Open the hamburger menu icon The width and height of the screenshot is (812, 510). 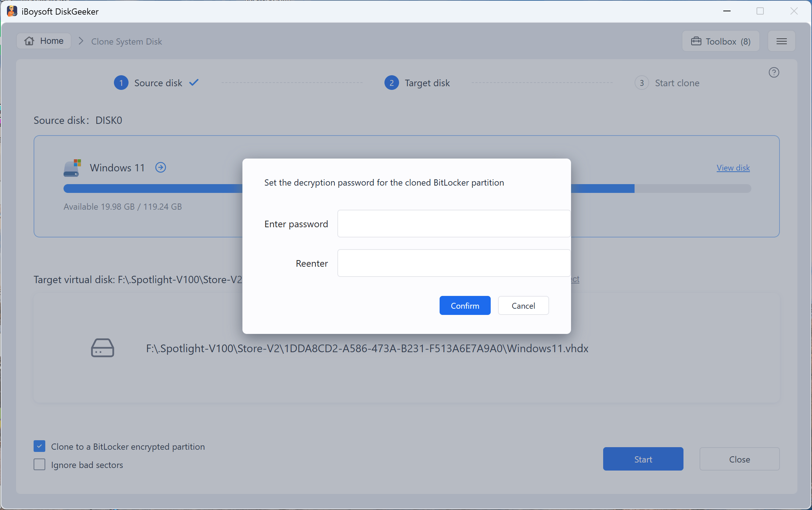coord(781,41)
